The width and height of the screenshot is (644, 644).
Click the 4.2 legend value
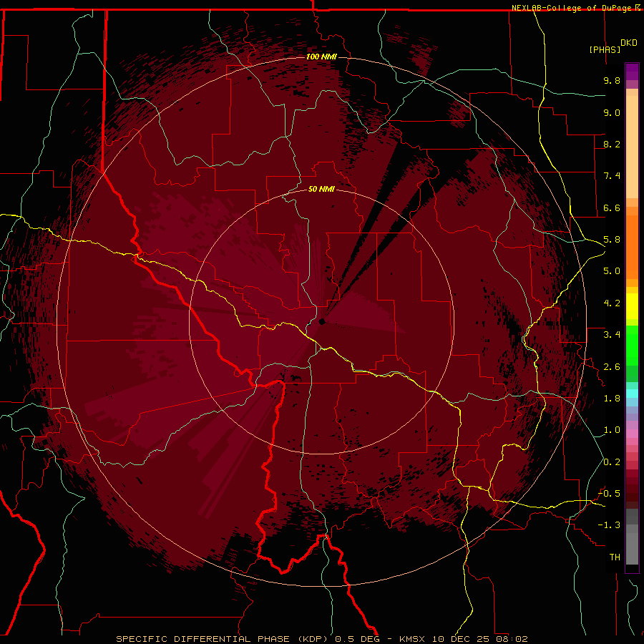click(x=612, y=303)
